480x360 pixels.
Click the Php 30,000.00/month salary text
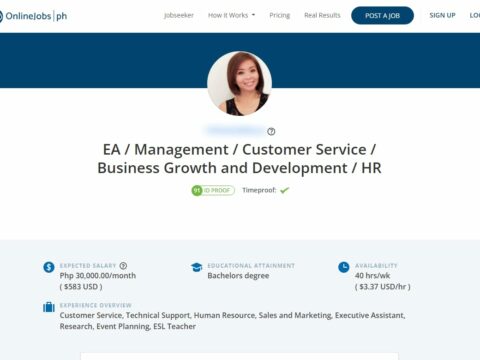(x=98, y=276)
